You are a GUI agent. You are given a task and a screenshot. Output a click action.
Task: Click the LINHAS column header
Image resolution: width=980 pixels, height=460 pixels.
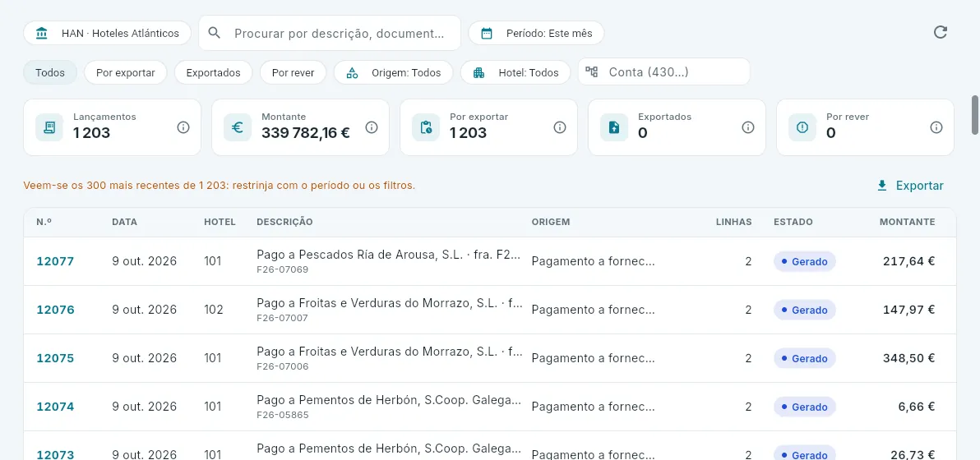733,222
